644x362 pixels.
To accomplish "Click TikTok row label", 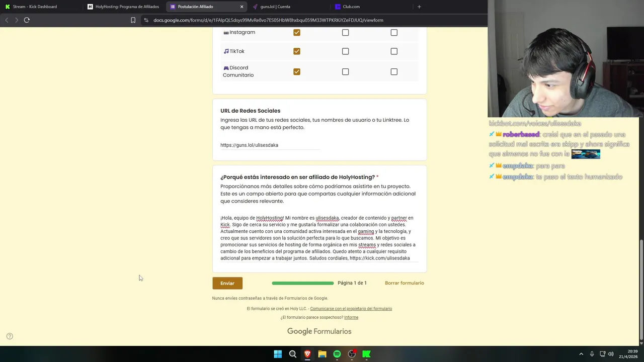I will 234,51.
